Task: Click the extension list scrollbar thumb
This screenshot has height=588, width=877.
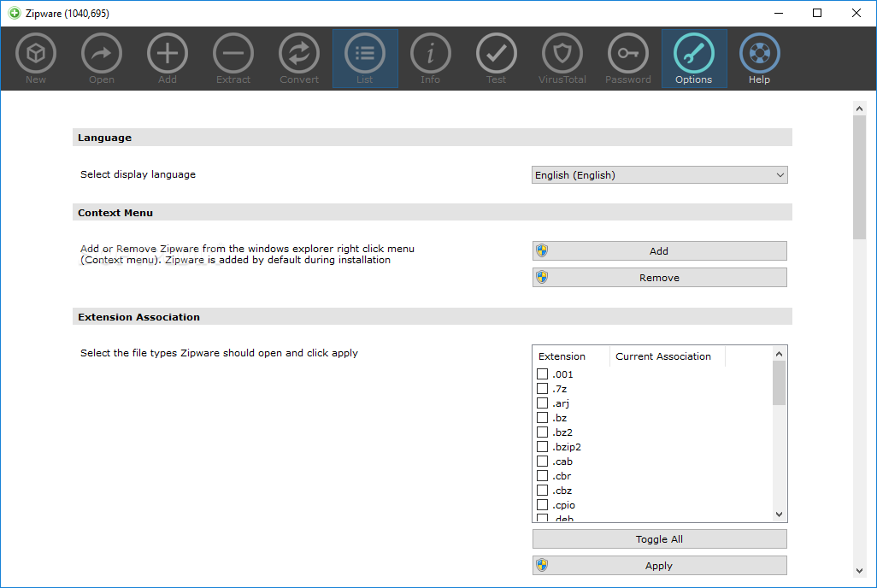Action: pos(779,383)
